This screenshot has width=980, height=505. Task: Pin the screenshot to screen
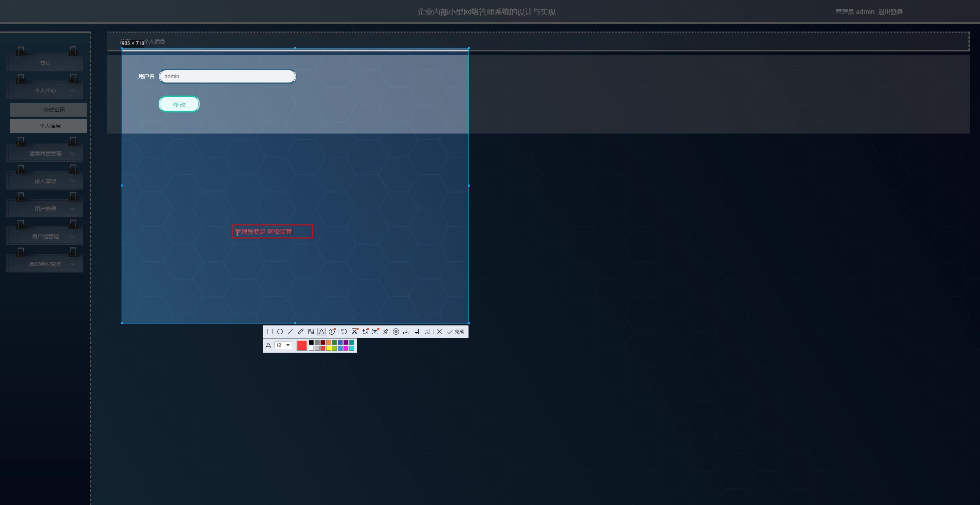coord(386,332)
